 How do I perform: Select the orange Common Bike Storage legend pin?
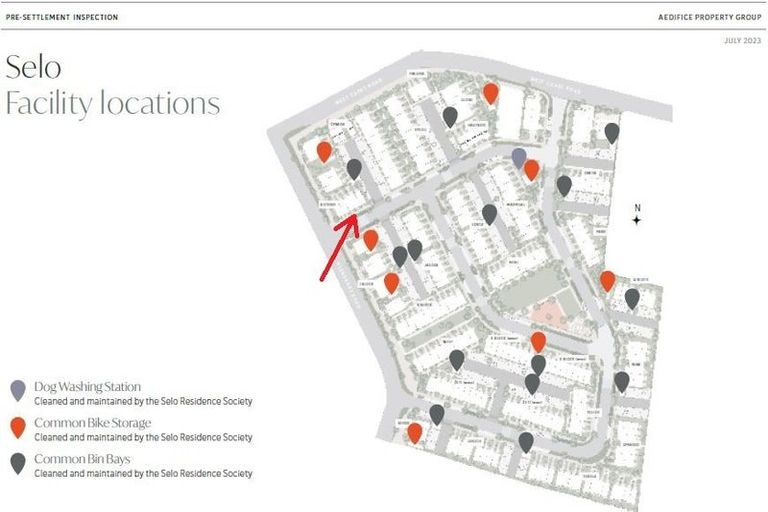pyautogui.click(x=17, y=427)
